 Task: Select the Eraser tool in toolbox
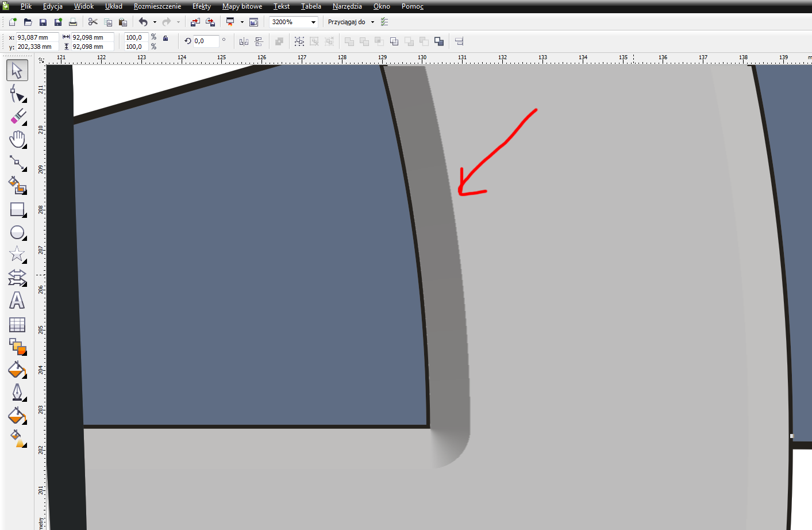tap(18, 117)
